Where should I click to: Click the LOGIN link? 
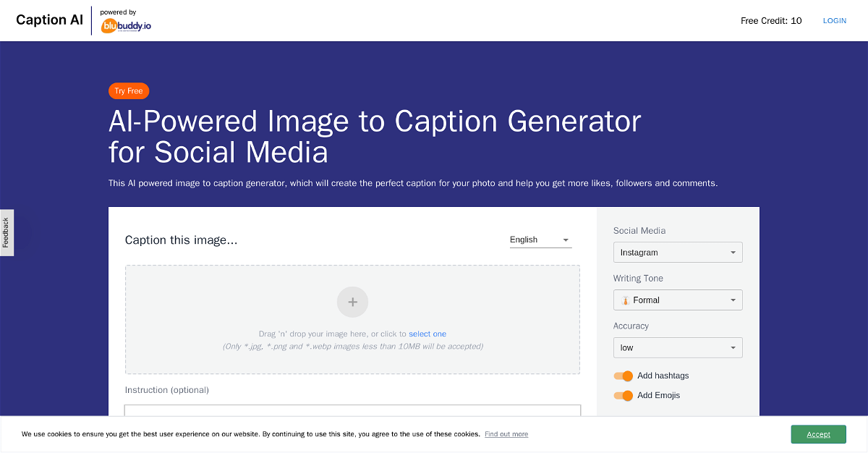point(834,21)
